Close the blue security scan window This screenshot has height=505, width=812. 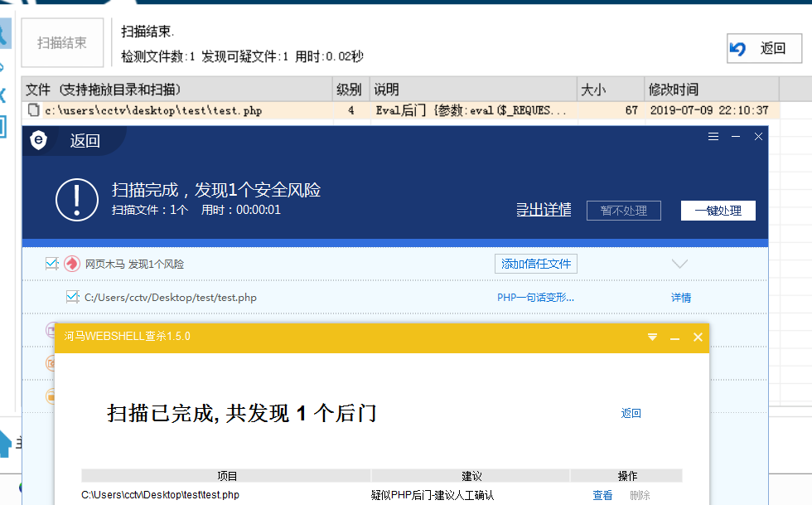[x=759, y=136]
